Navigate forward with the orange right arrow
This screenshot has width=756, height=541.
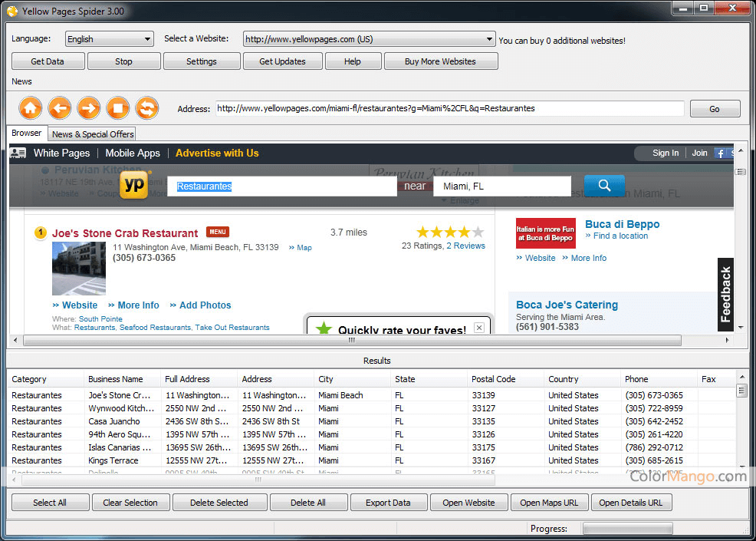tap(89, 107)
